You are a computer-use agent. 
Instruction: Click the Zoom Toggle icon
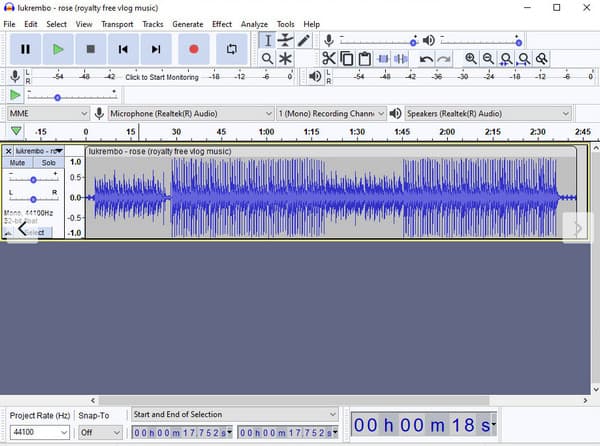(x=541, y=59)
